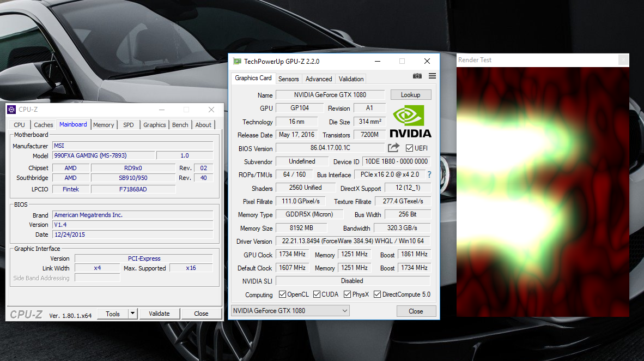
Task: Click the GPU Clock 1734 MHz field
Action: pos(292,254)
